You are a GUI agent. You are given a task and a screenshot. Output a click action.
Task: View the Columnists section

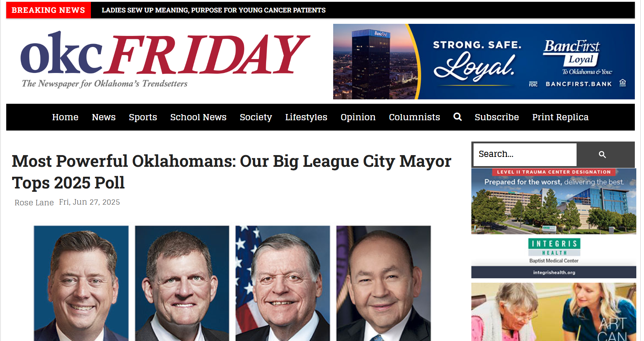click(415, 117)
